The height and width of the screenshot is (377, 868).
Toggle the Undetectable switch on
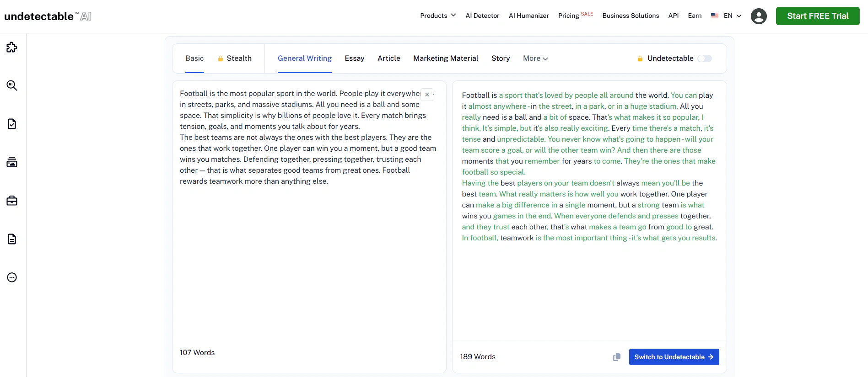[705, 58]
